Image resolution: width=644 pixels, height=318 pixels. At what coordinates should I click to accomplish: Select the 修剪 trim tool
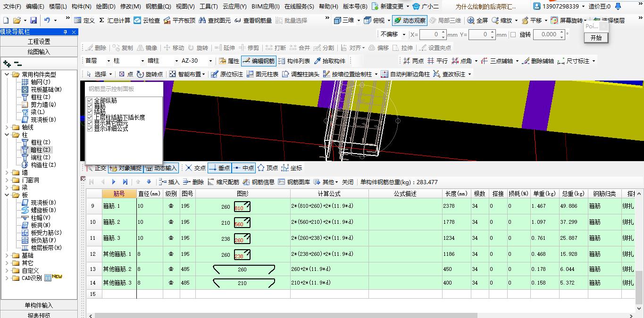249,48
